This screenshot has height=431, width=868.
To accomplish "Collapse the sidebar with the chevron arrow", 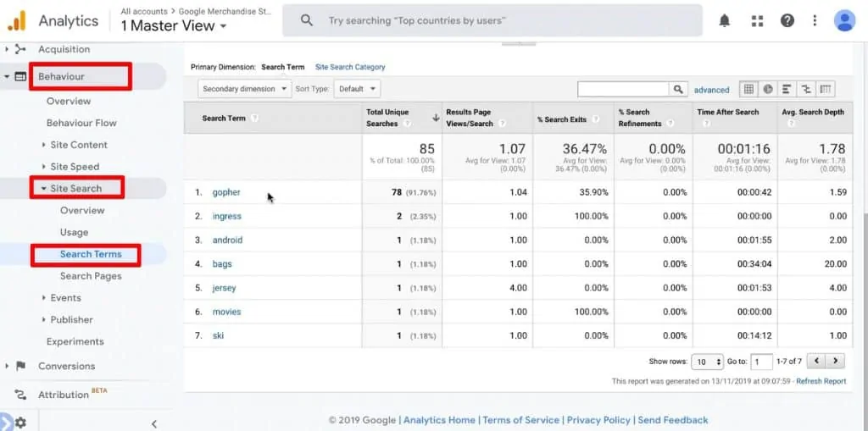I will point(154,424).
